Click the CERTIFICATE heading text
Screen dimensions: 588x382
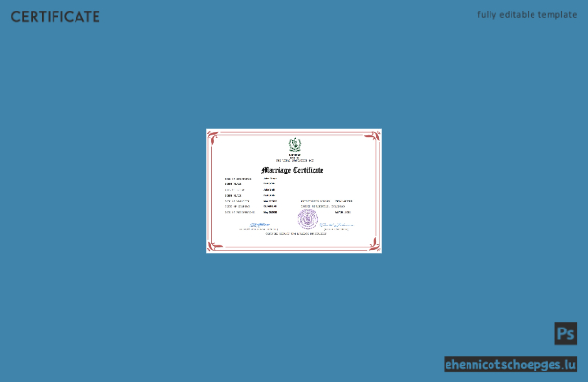point(55,17)
